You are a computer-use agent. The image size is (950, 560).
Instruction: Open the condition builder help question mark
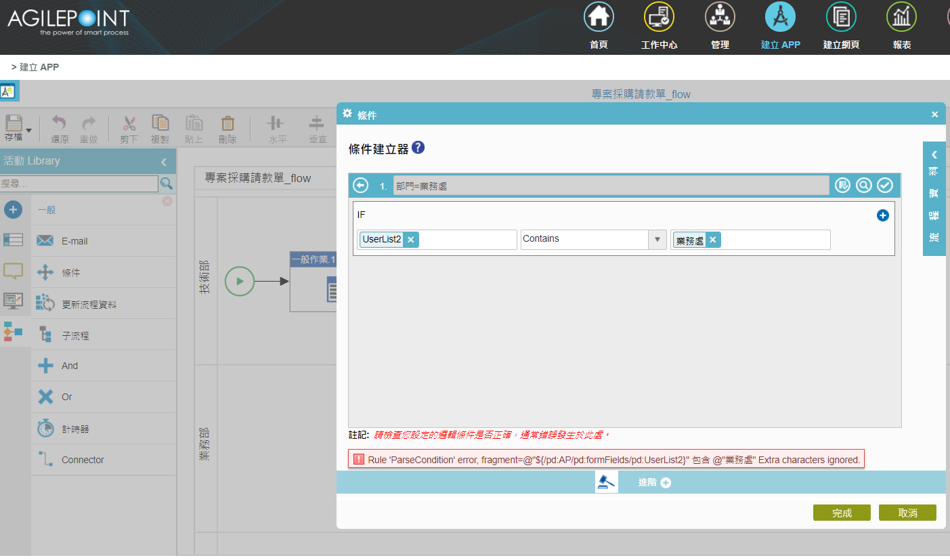418,148
